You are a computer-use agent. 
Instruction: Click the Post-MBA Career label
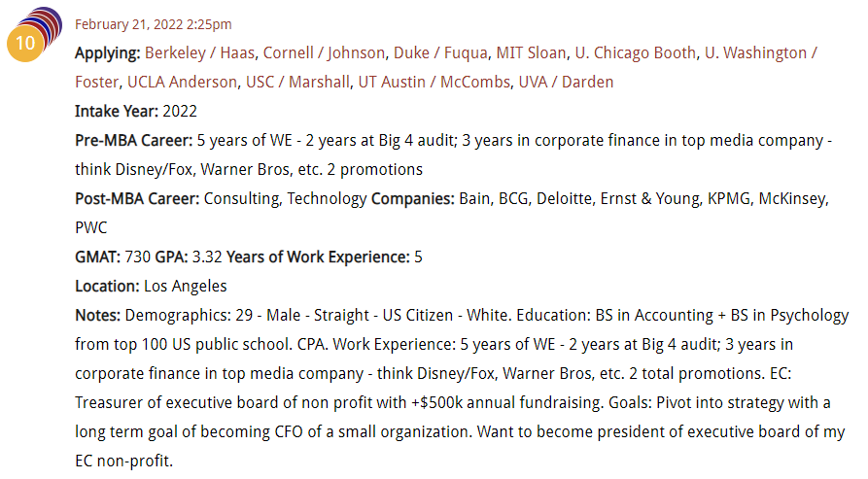(137, 198)
